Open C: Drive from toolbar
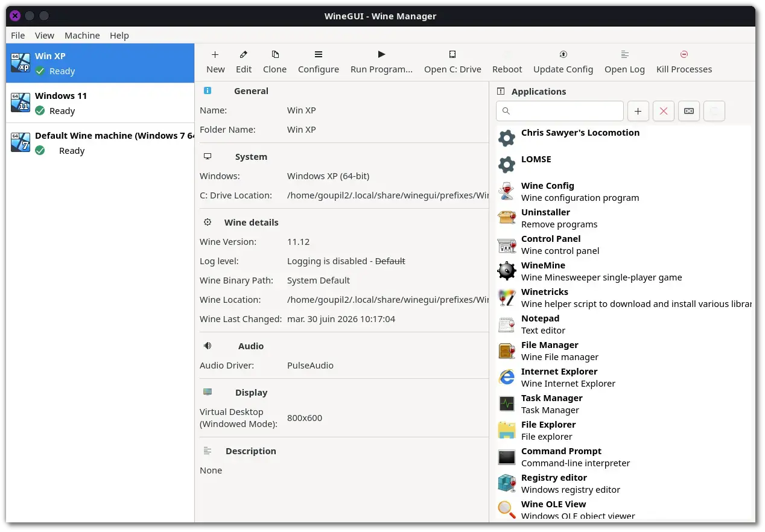This screenshot has height=532, width=765. 452,62
